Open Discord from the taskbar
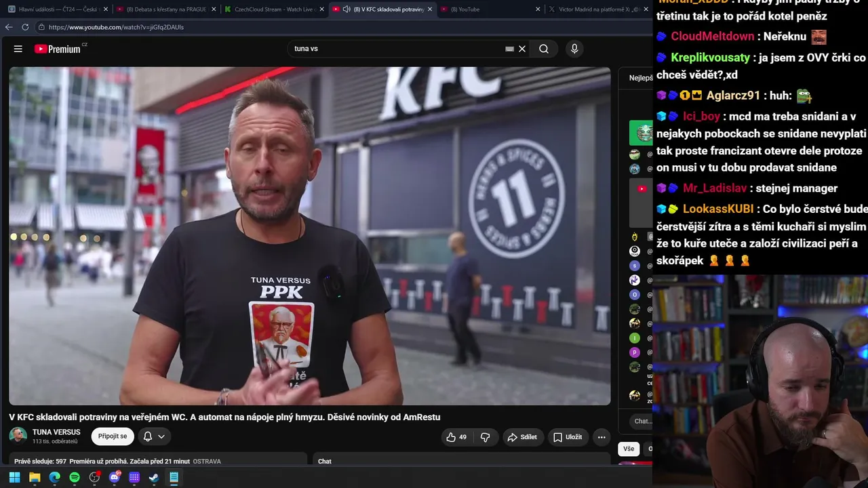 click(115, 477)
